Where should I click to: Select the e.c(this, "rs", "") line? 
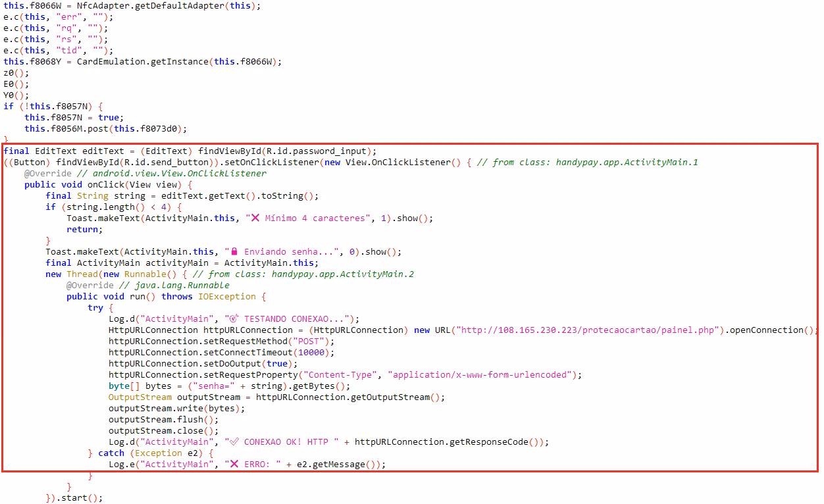[x=56, y=39]
